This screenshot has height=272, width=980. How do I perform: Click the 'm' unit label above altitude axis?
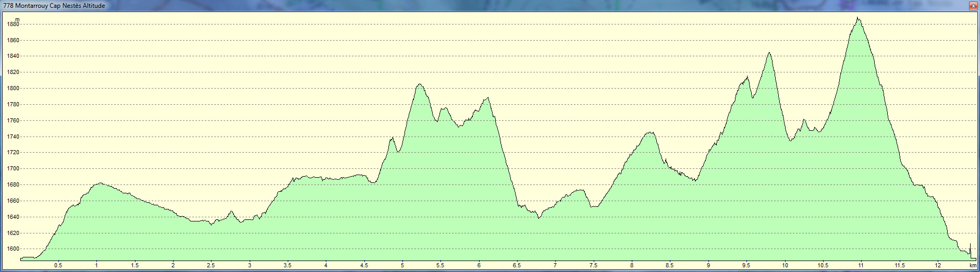pyautogui.click(x=17, y=19)
